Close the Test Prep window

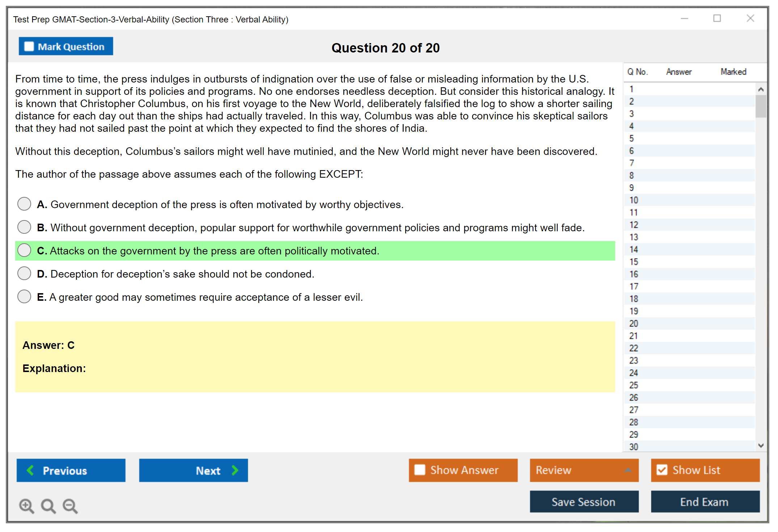click(750, 18)
